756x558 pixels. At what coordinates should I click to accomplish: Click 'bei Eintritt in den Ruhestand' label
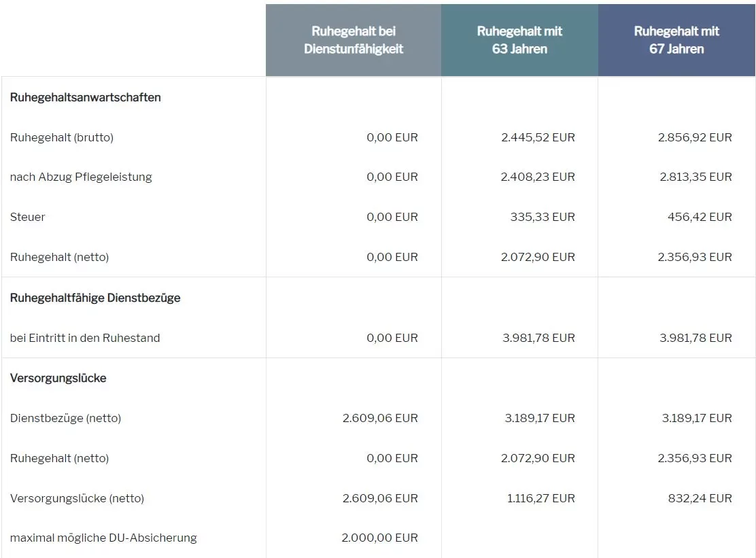(85, 338)
